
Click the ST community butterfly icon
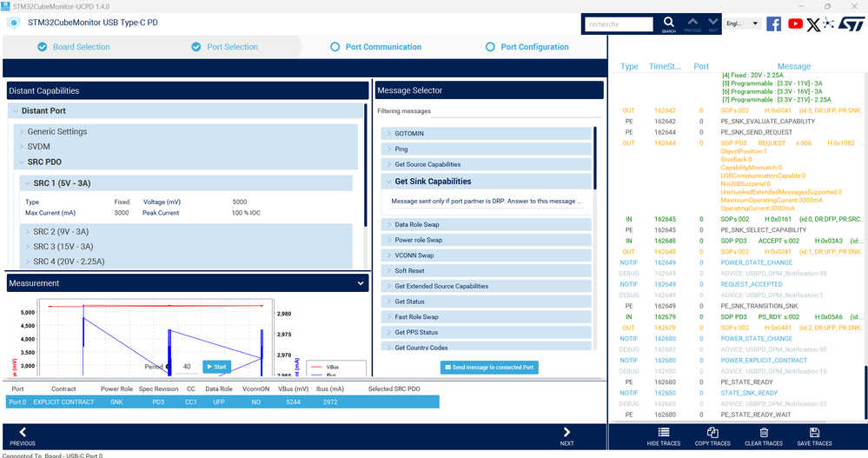828,23
